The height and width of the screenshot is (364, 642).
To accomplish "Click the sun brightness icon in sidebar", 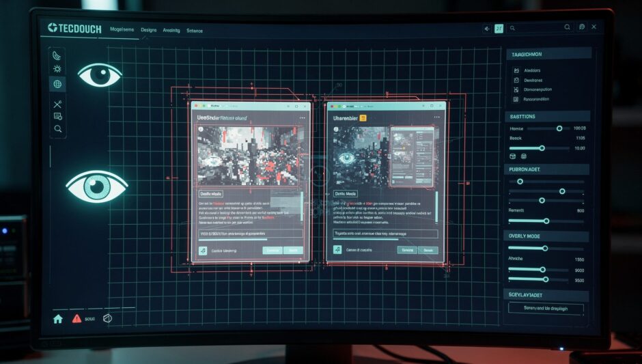I will (57, 69).
